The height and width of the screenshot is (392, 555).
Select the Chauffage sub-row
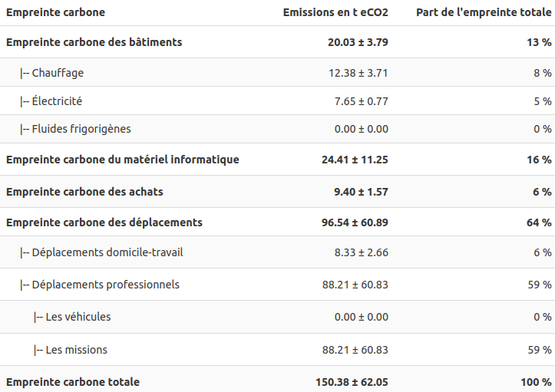click(278, 73)
